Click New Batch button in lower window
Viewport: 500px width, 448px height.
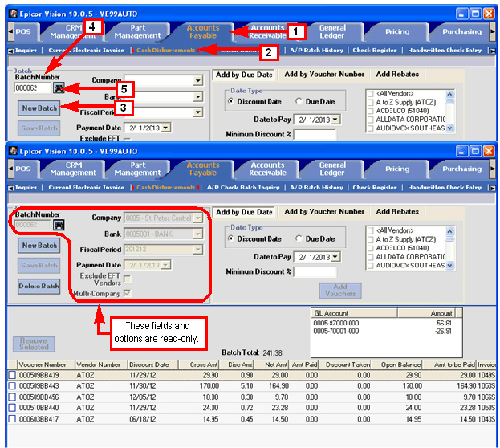coord(39,246)
